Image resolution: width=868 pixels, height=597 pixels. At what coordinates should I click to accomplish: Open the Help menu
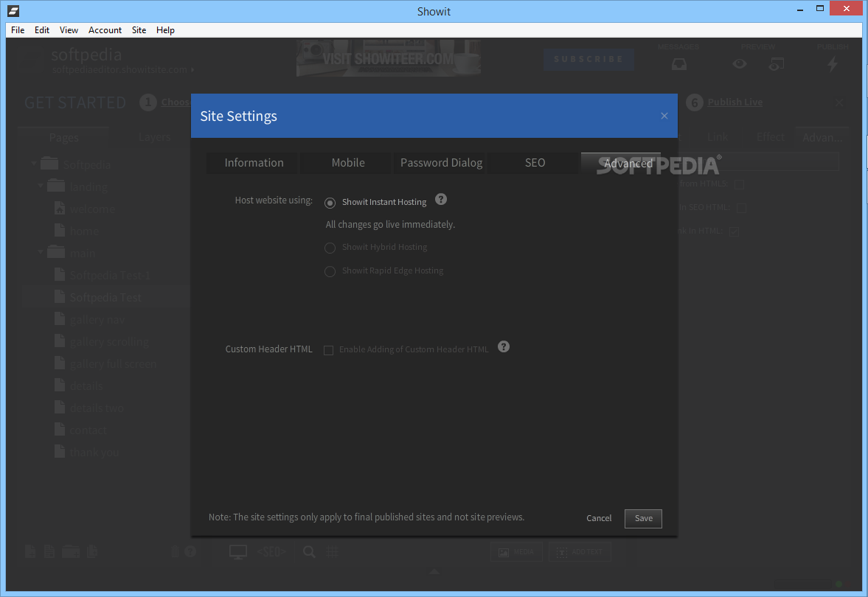pos(165,30)
